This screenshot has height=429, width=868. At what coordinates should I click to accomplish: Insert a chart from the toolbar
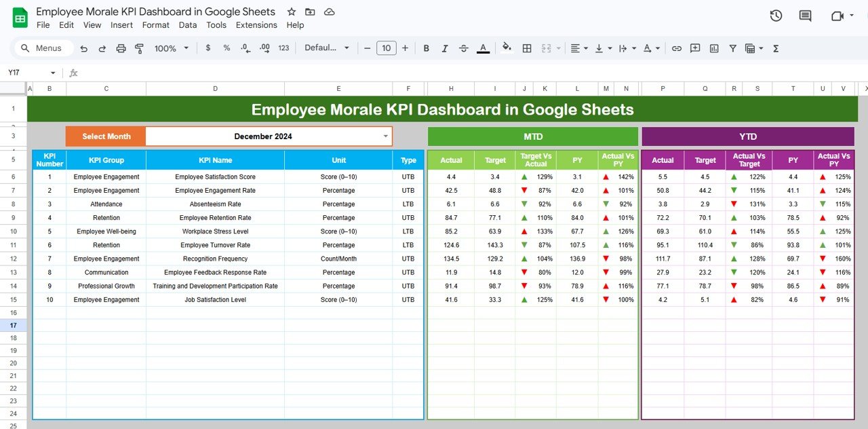click(713, 48)
